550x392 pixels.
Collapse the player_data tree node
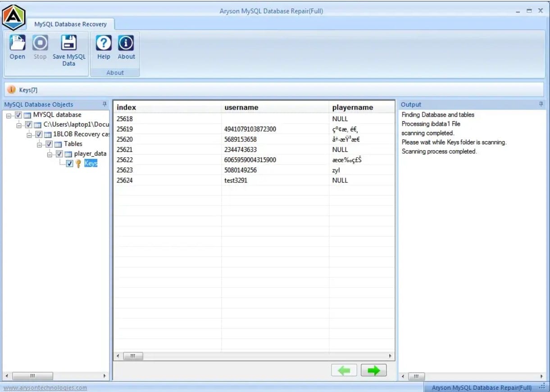[50, 154]
